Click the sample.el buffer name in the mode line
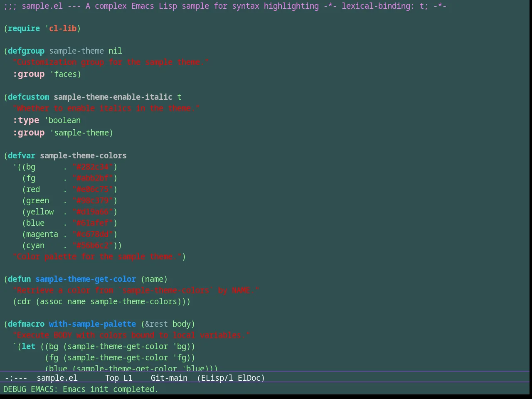Image resolution: width=532 pixels, height=399 pixels. tap(57, 378)
